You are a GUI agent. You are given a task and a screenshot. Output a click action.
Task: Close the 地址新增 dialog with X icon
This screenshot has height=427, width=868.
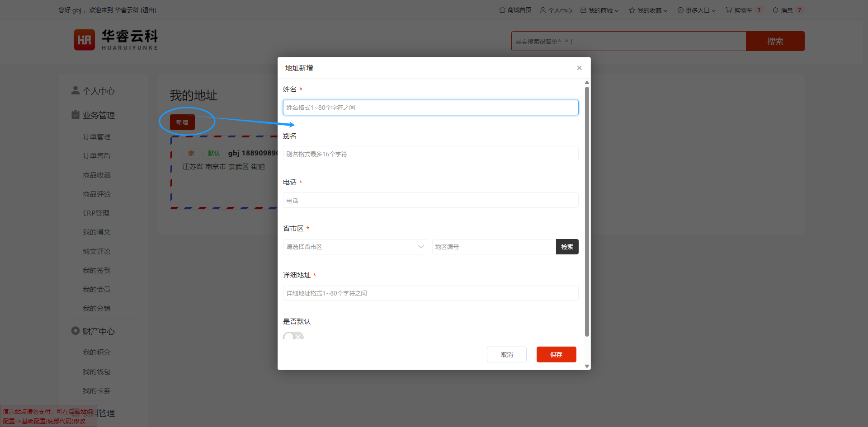pyautogui.click(x=579, y=68)
